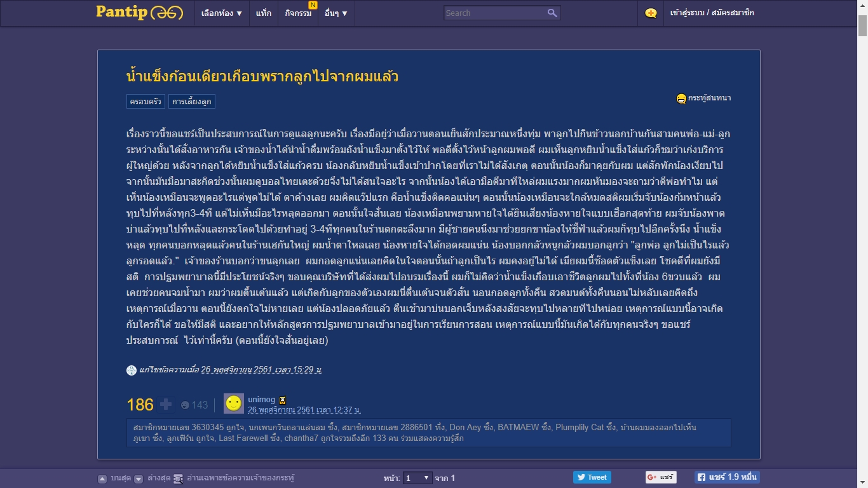Expand the อื่นๆ menu
The width and height of the screenshot is (868, 488).
336,13
